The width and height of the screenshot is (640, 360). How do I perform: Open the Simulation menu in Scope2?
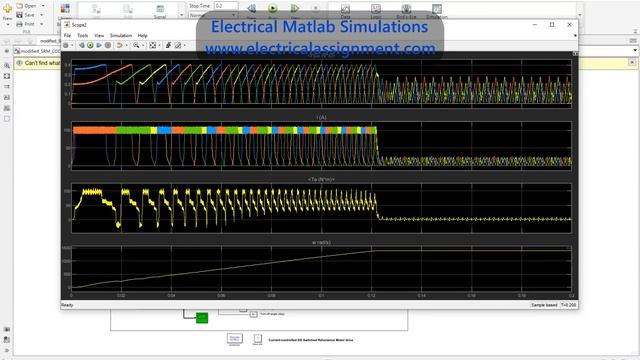coord(121,36)
